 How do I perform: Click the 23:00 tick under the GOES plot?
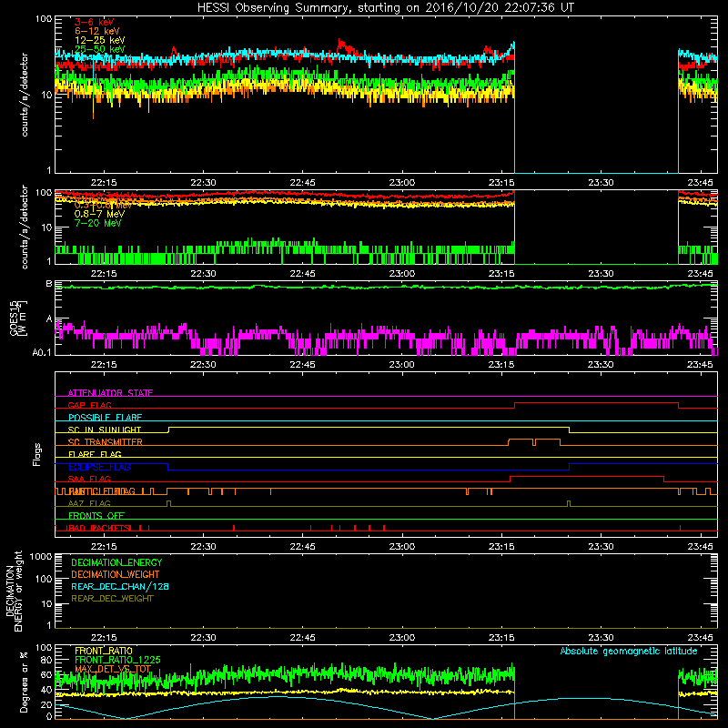tap(401, 365)
